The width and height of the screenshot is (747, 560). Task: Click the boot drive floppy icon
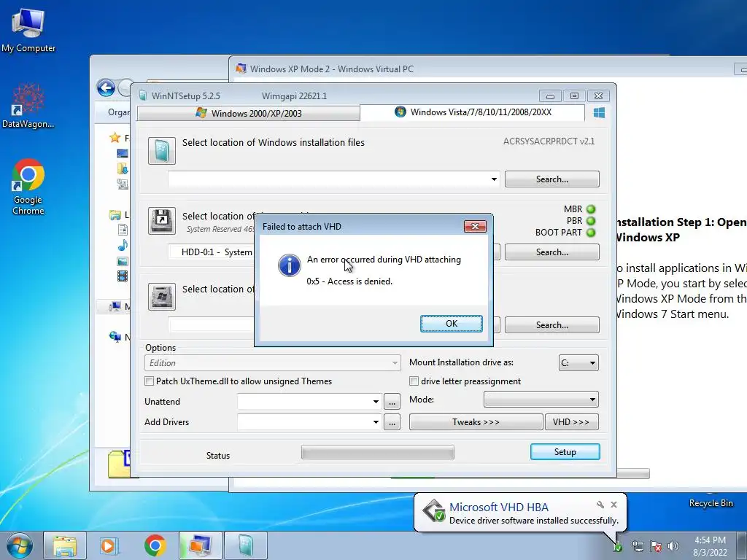click(x=161, y=220)
